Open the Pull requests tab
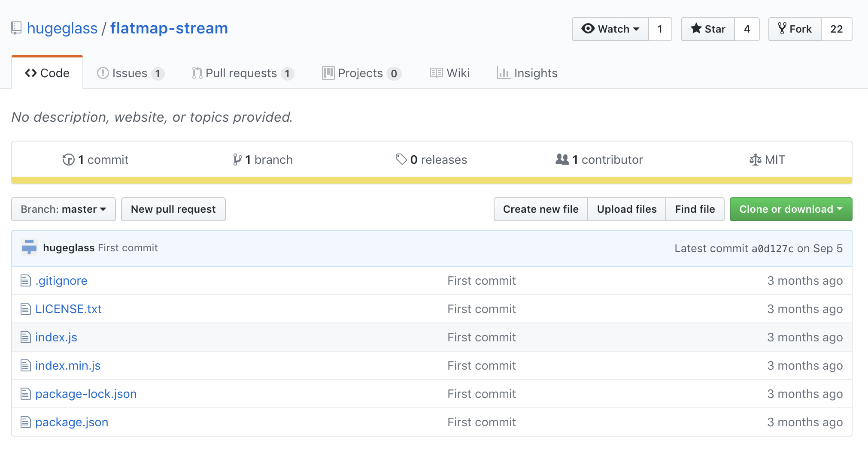 (x=241, y=73)
